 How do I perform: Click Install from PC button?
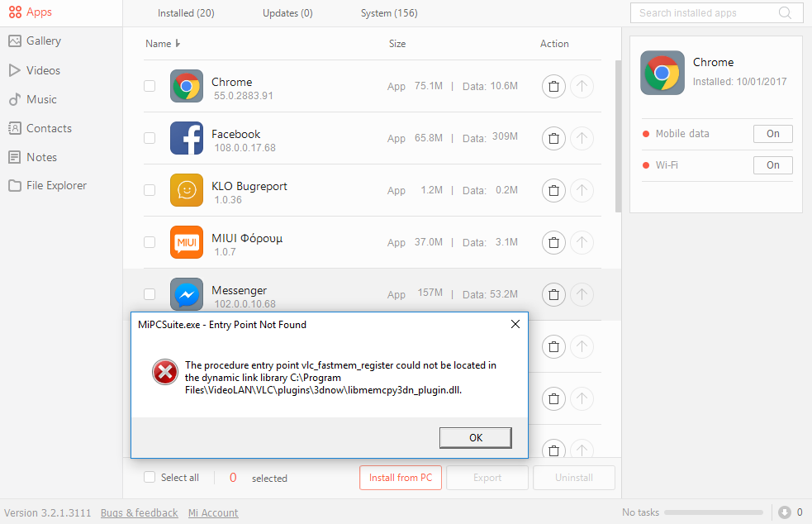401,478
